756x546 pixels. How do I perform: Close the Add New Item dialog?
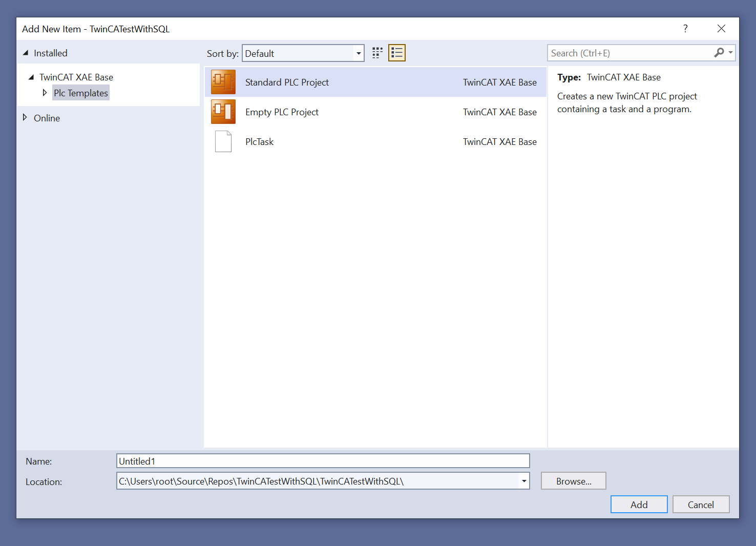coord(721,29)
